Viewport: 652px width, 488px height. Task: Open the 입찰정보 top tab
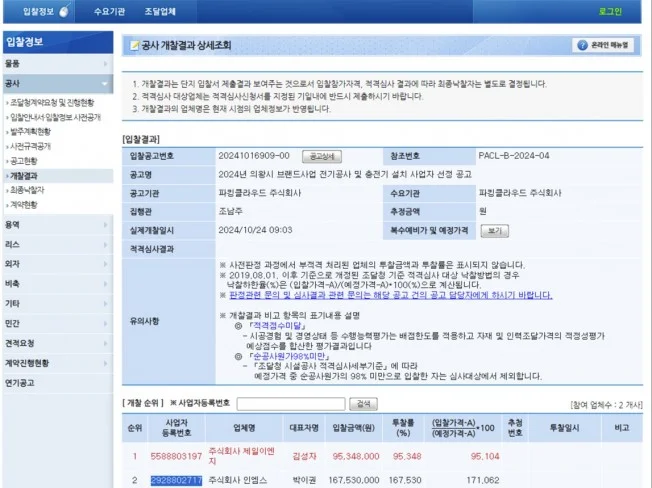(x=39, y=11)
